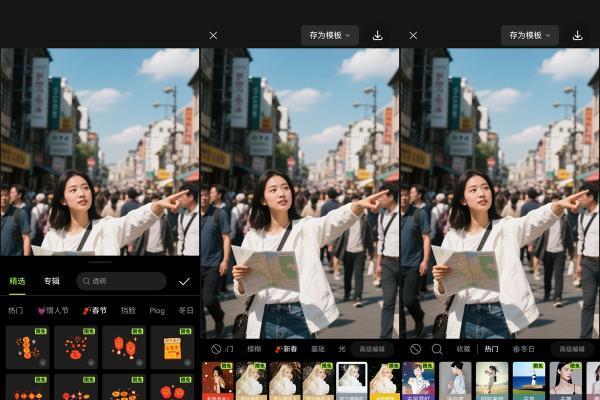
Task: Click 高级编辑 button in the middle panel
Action: pyautogui.click(x=371, y=349)
